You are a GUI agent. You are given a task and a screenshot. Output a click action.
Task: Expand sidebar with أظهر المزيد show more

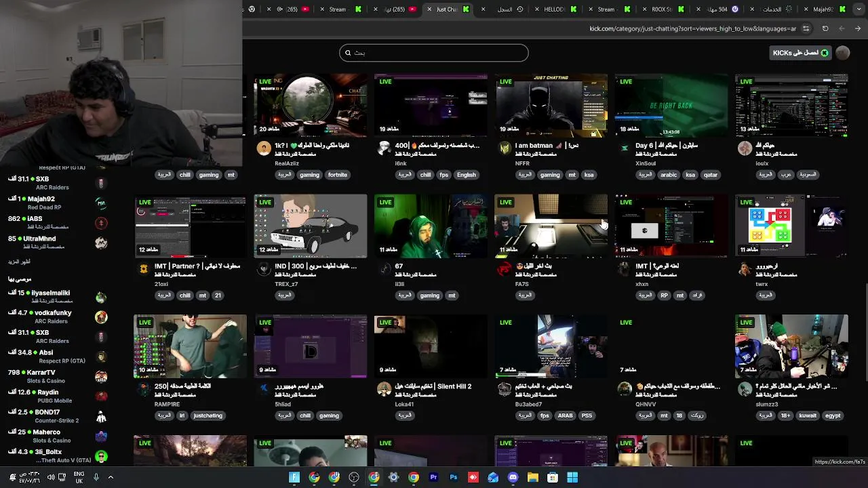coord(19,262)
